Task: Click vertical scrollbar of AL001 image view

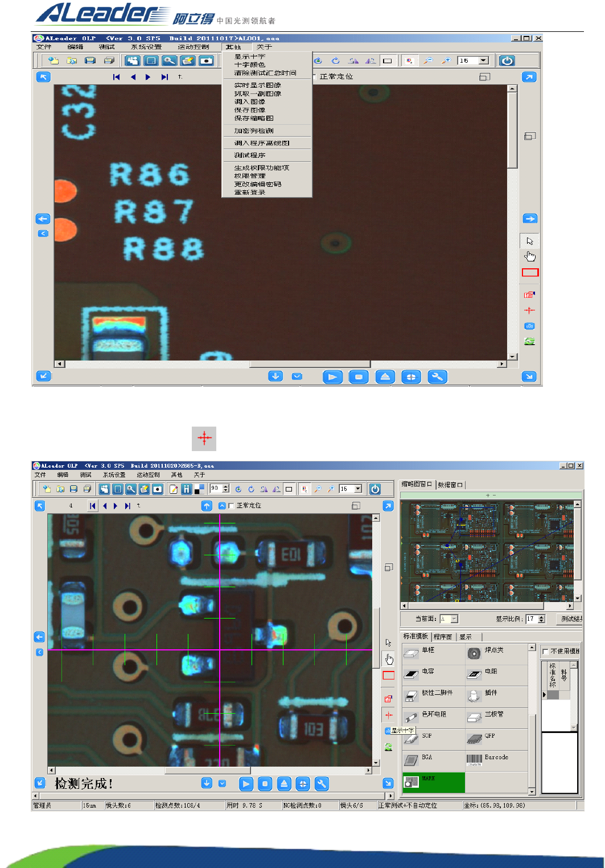Action: (513, 222)
